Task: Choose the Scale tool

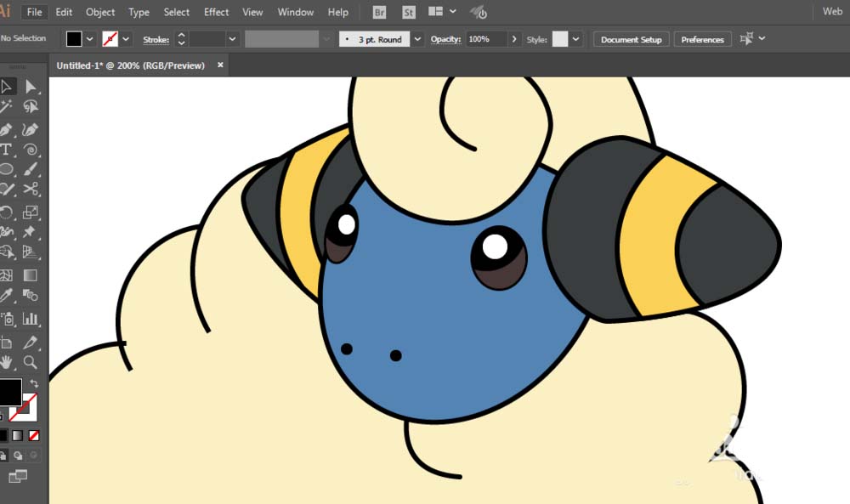Action: click(31, 212)
